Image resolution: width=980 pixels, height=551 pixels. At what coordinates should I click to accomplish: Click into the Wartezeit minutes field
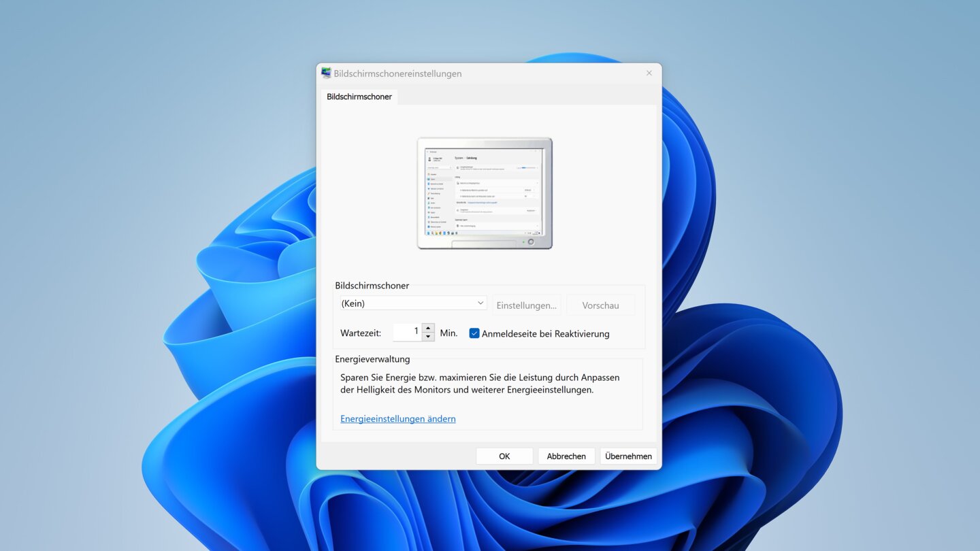[x=408, y=333]
